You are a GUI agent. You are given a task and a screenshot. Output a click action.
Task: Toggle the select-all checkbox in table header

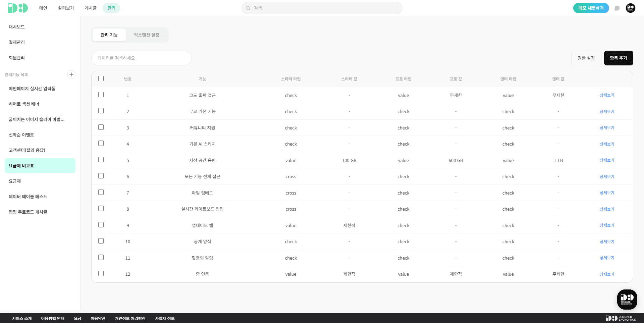click(x=101, y=78)
